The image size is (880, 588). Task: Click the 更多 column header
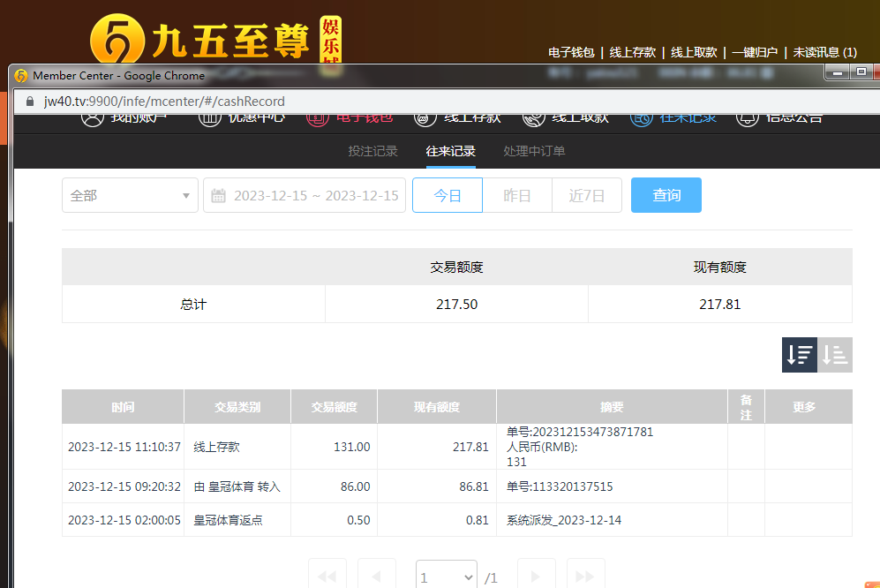tap(804, 407)
